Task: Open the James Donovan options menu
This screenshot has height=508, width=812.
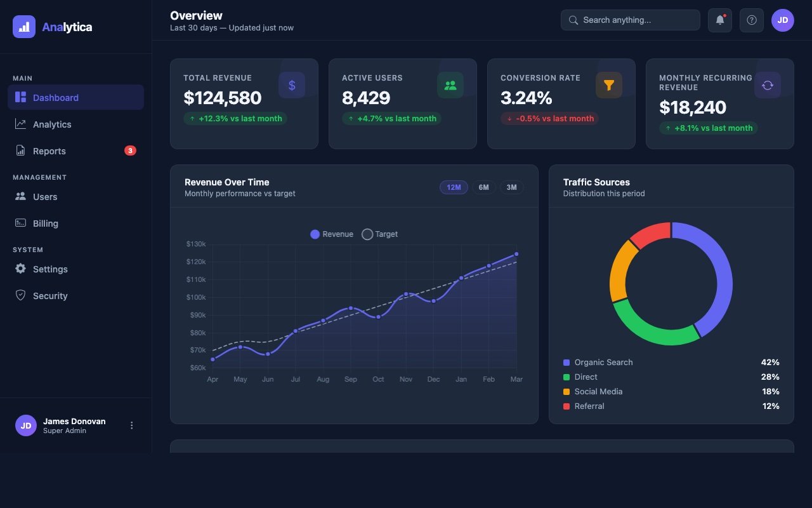Action: point(132,425)
